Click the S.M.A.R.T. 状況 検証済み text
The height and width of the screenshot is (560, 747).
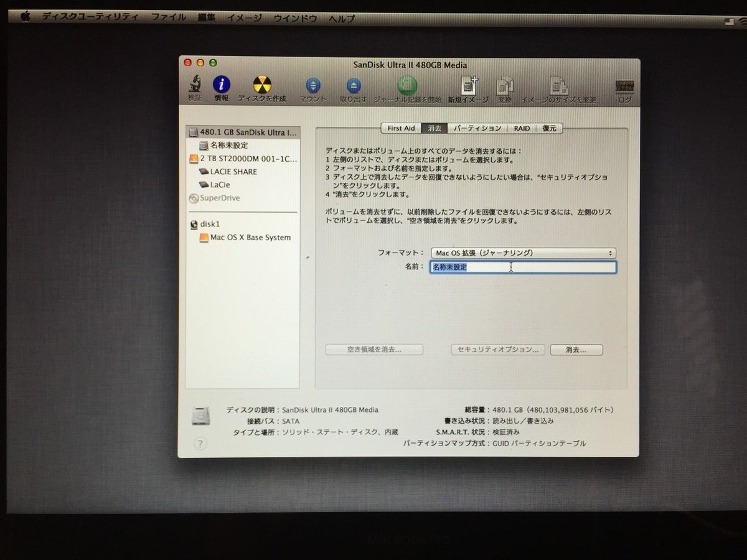(477, 432)
